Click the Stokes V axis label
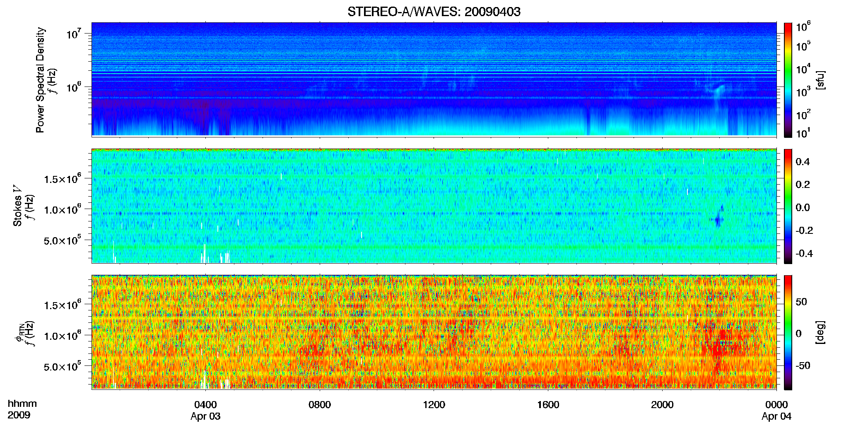Image resolution: width=868 pixels, height=447 pixels. (x=18, y=206)
